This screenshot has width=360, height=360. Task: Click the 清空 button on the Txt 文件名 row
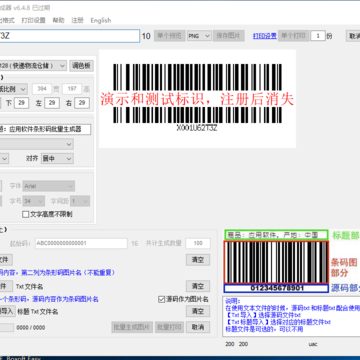tap(198, 286)
